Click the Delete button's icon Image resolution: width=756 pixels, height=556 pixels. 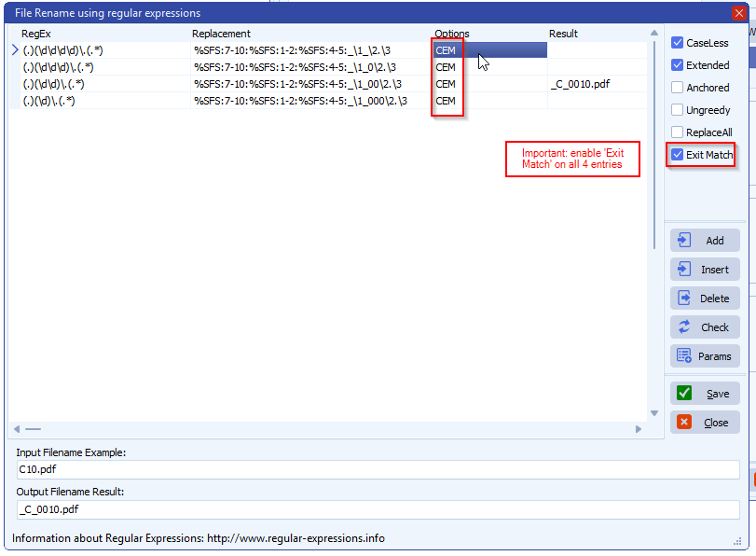point(684,298)
